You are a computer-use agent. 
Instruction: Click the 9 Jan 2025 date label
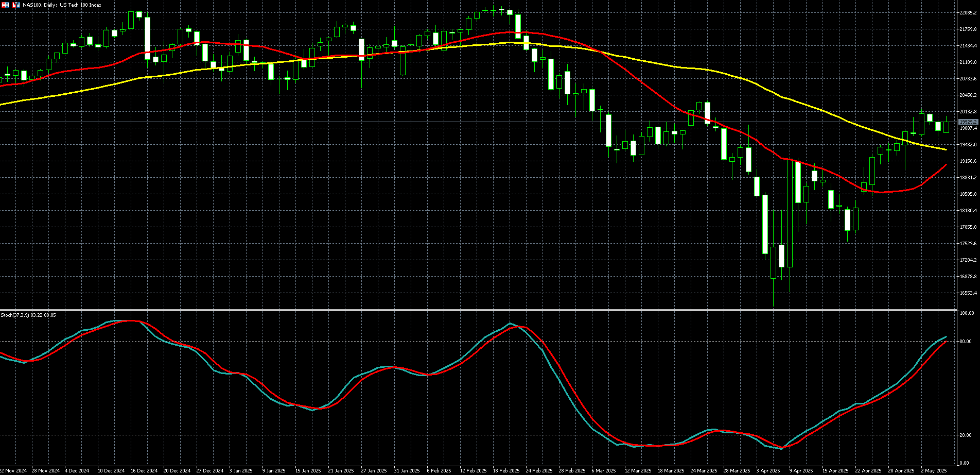274,471
